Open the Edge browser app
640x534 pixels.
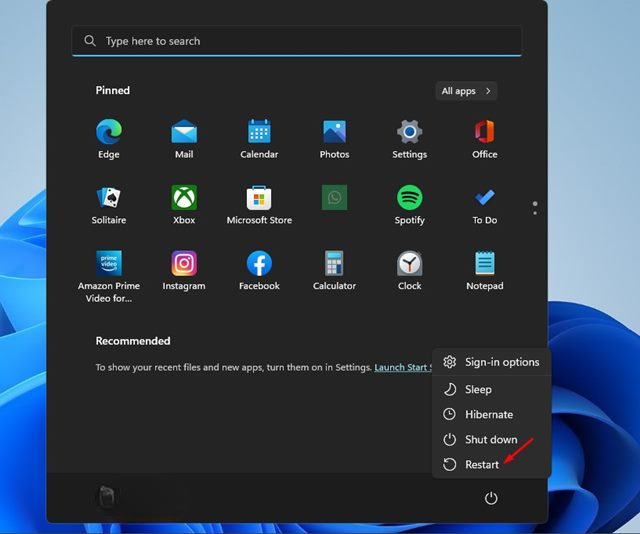click(x=109, y=139)
